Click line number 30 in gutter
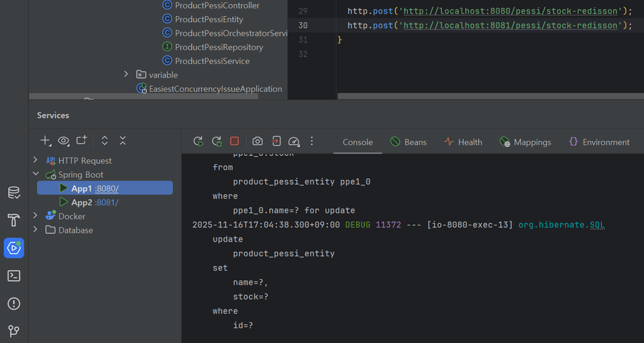 click(303, 26)
